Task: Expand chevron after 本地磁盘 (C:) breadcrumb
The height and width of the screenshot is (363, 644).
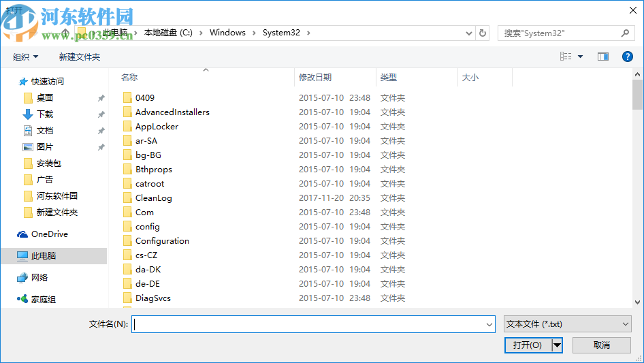Action: pyautogui.click(x=201, y=33)
